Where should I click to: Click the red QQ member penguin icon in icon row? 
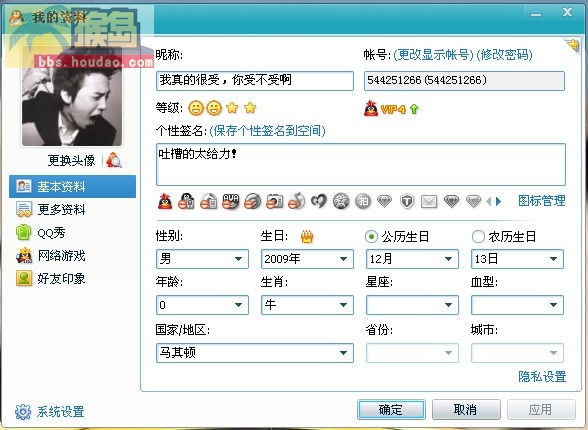click(165, 201)
